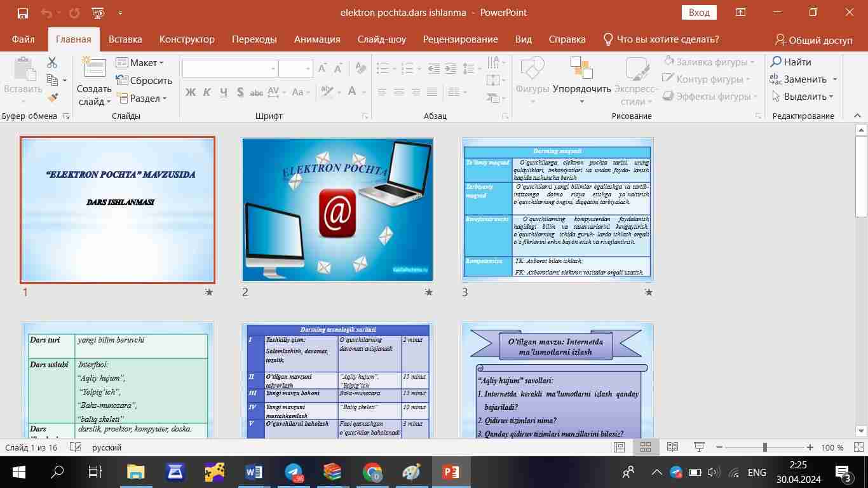Click the Найти search button
The image size is (868, 488).
(791, 62)
